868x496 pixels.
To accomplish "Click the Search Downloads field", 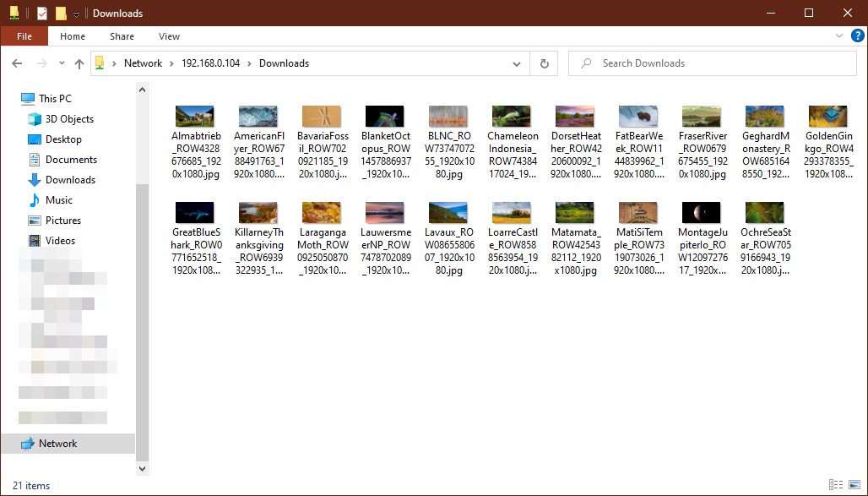I will 718,63.
